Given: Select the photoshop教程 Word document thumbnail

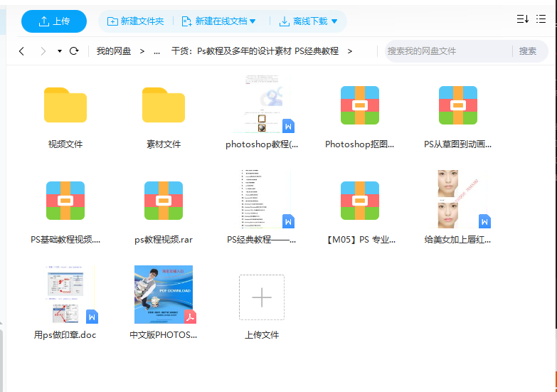Looking at the screenshot, I should 265,104.
